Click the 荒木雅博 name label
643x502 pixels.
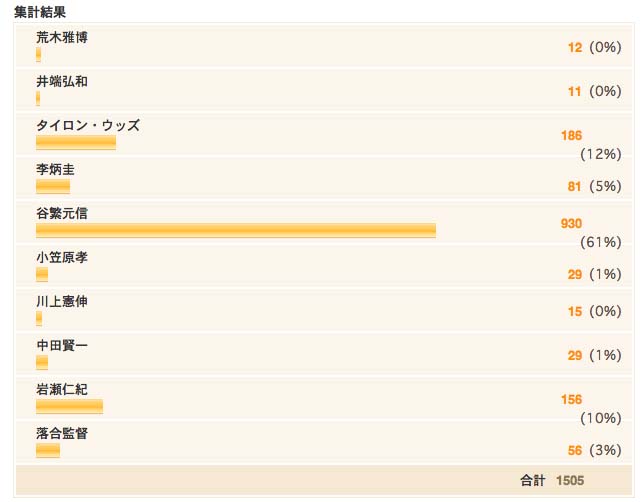[62, 38]
